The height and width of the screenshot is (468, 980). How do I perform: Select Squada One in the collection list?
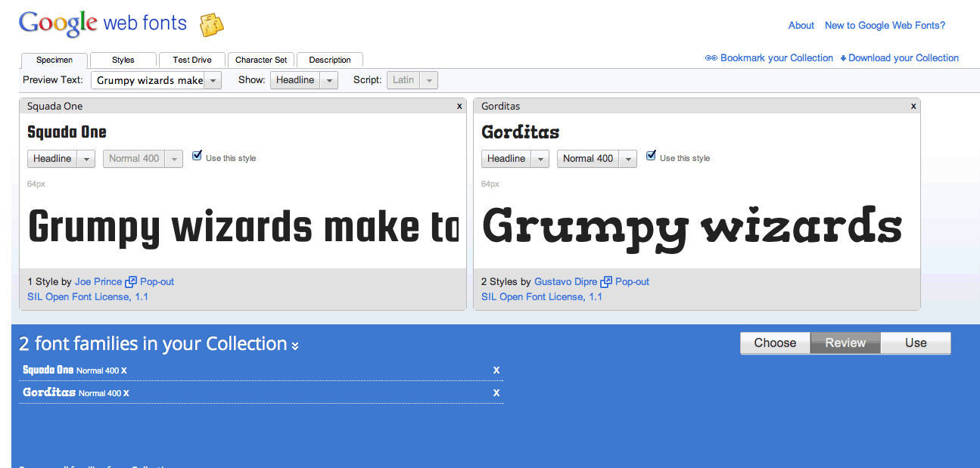click(48, 370)
